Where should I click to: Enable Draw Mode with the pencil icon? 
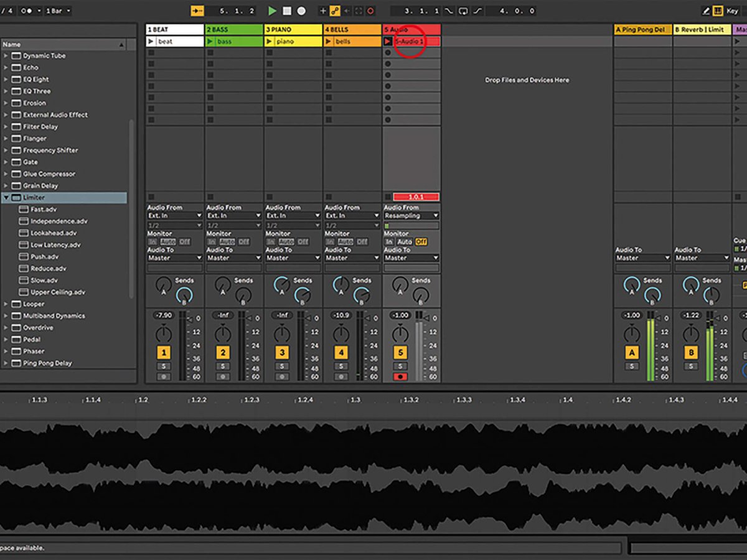[707, 11]
